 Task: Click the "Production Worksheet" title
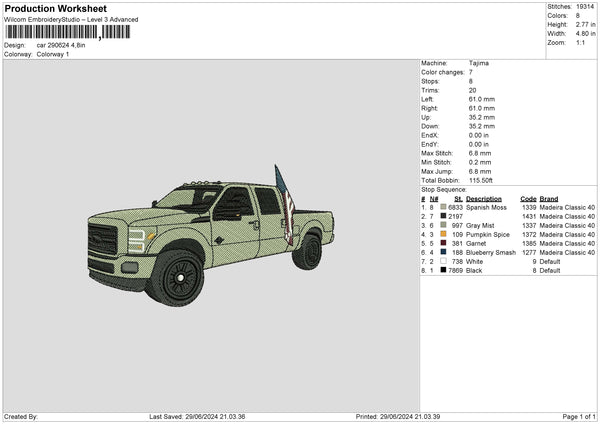pyautogui.click(x=55, y=8)
